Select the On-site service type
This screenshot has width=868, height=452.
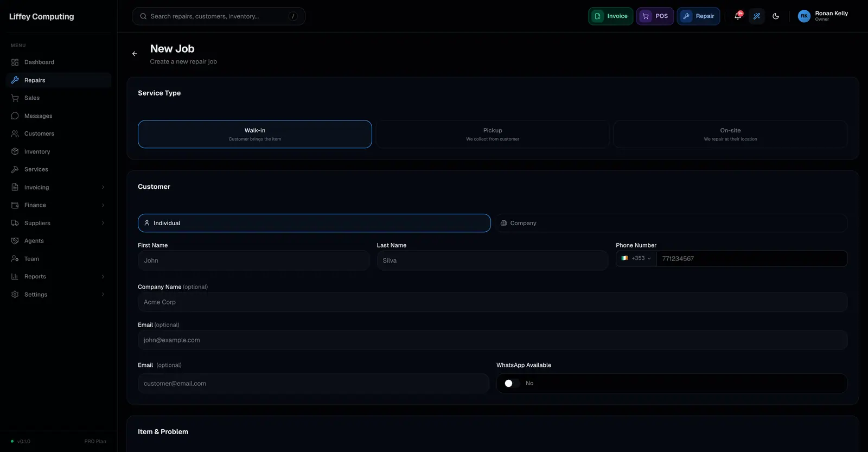click(730, 134)
